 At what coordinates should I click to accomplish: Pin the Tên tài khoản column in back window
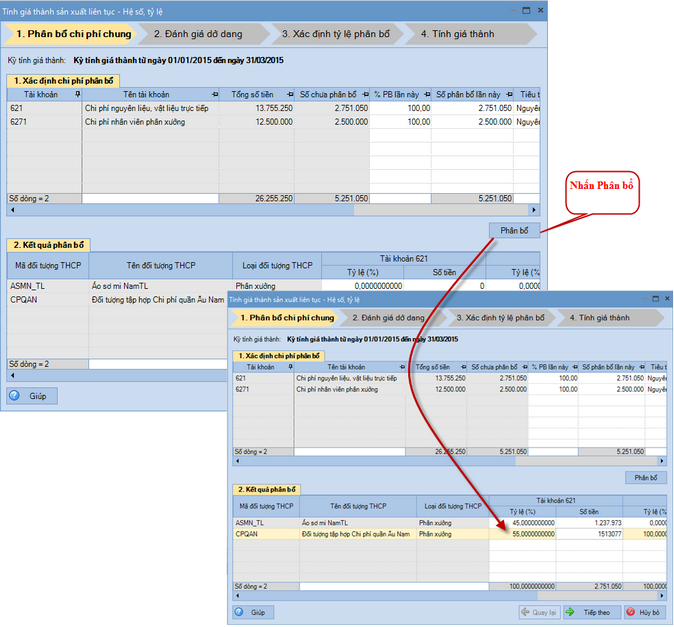(x=215, y=94)
